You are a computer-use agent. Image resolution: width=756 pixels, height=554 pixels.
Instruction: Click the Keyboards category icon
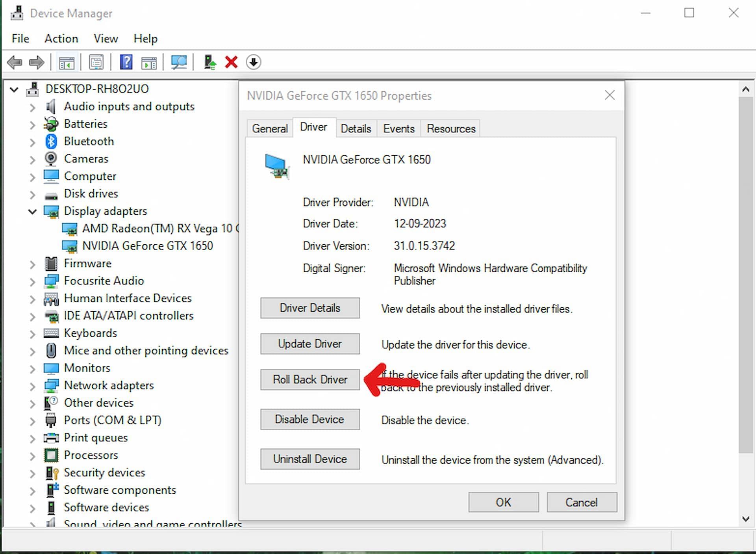pos(51,333)
